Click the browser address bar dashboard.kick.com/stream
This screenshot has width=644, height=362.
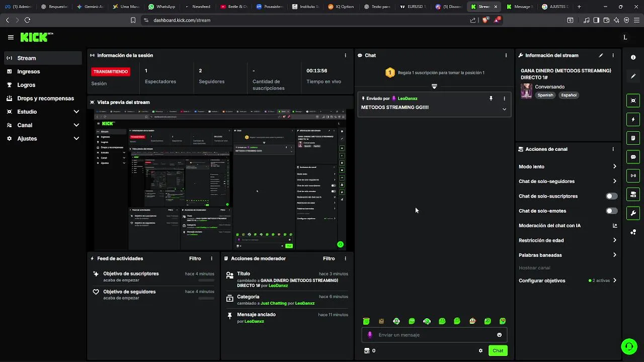click(x=304, y=20)
